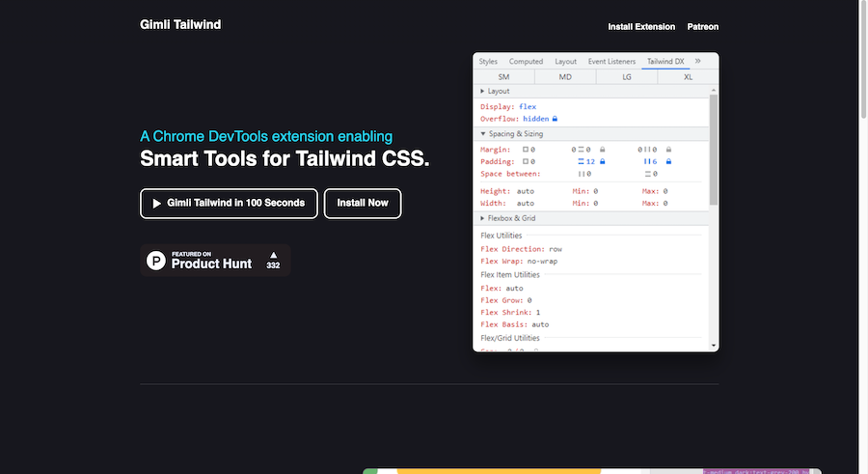Viewport: 868px width, 474px height.
Task: Expand the Flexbox & Grid section
Action: [482, 219]
